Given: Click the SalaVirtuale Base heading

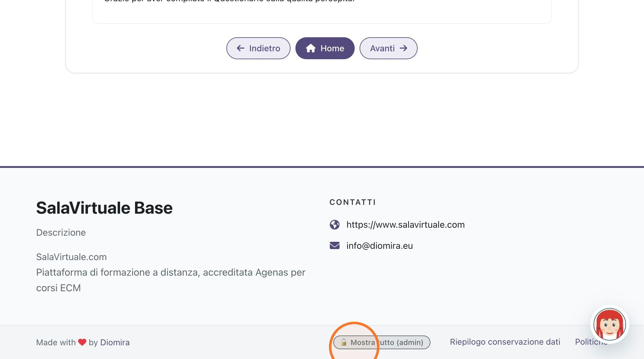Looking at the screenshot, I should 104,208.
